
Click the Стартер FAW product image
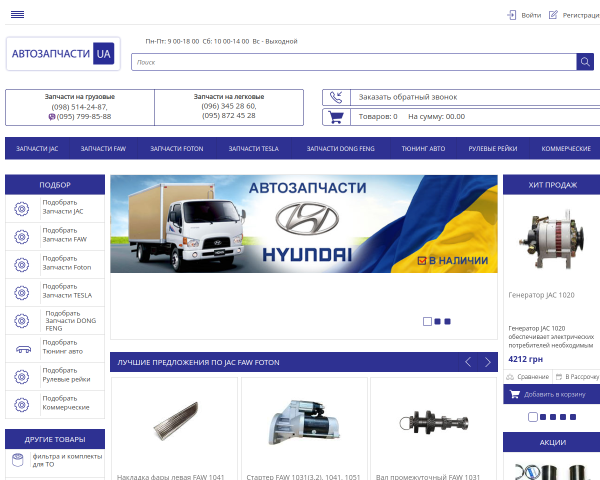point(304,423)
